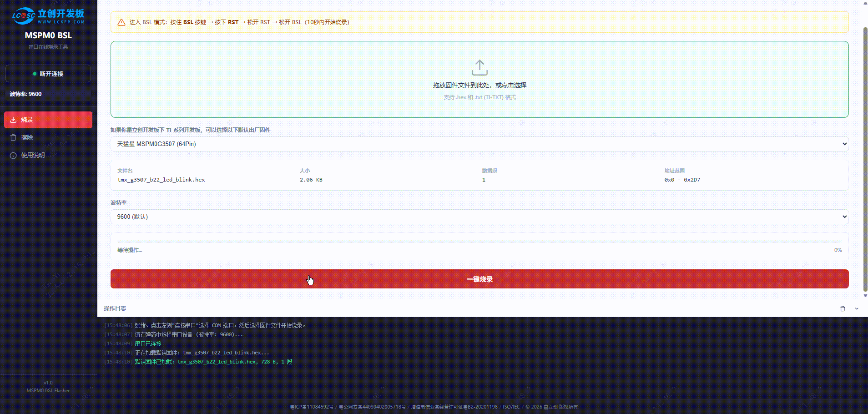The height and width of the screenshot is (414, 868).
Task: Click the firmware file drop zone text
Action: tap(479, 85)
